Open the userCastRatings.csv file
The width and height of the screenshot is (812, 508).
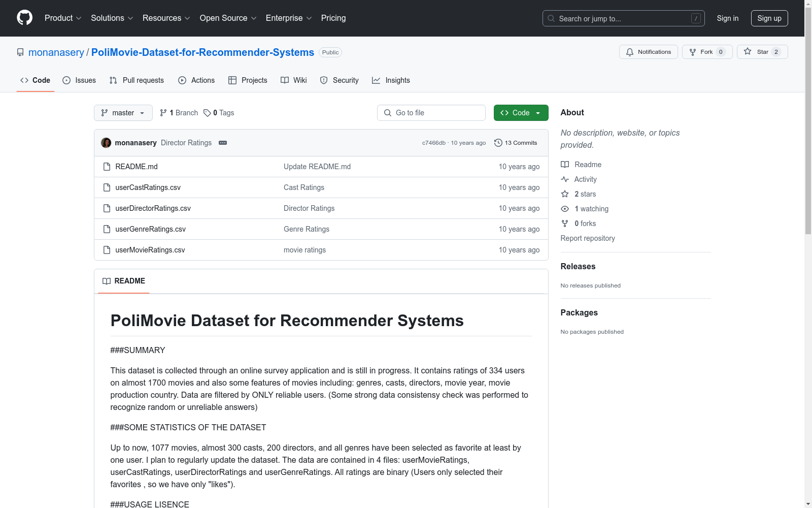coord(148,187)
